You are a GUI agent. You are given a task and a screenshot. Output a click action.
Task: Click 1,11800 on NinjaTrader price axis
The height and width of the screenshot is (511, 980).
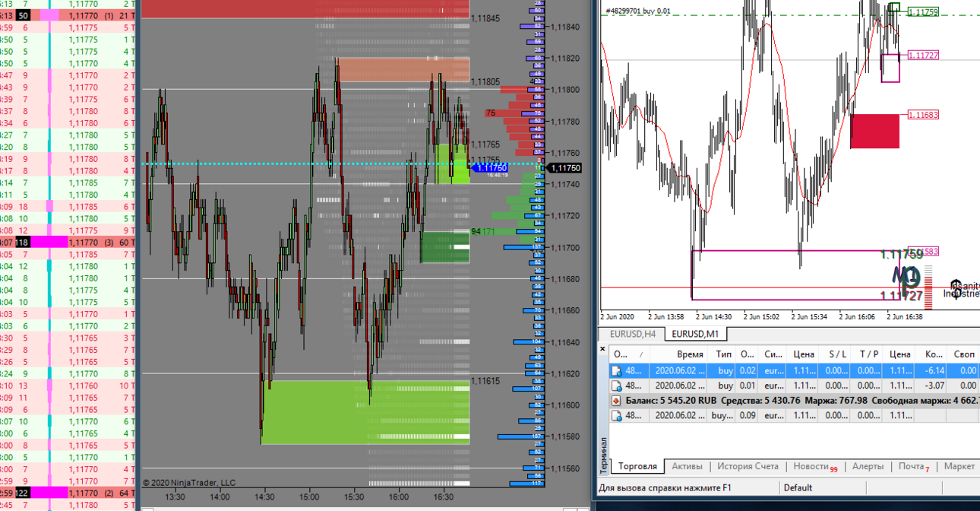click(x=565, y=90)
